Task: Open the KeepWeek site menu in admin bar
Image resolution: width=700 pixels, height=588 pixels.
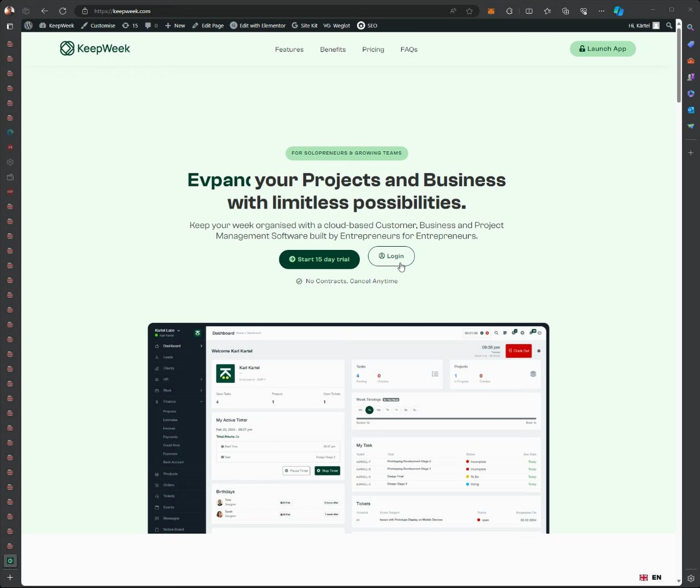Action: [x=56, y=26]
